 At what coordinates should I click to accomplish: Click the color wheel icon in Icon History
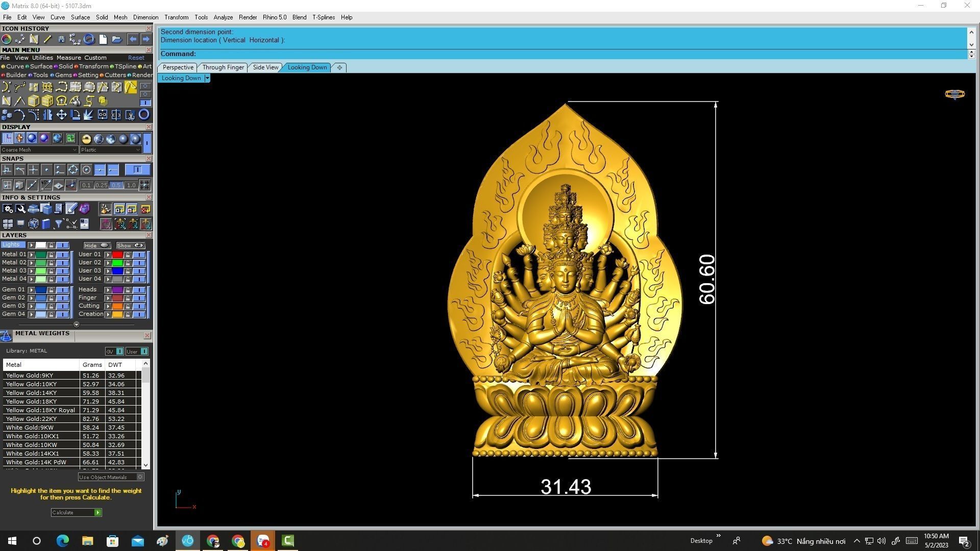(x=7, y=39)
